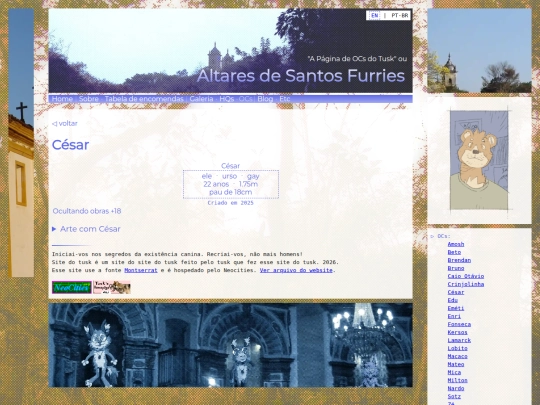540x405 pixels.
Task: Open the Beto character page
Action: [454, 252]
